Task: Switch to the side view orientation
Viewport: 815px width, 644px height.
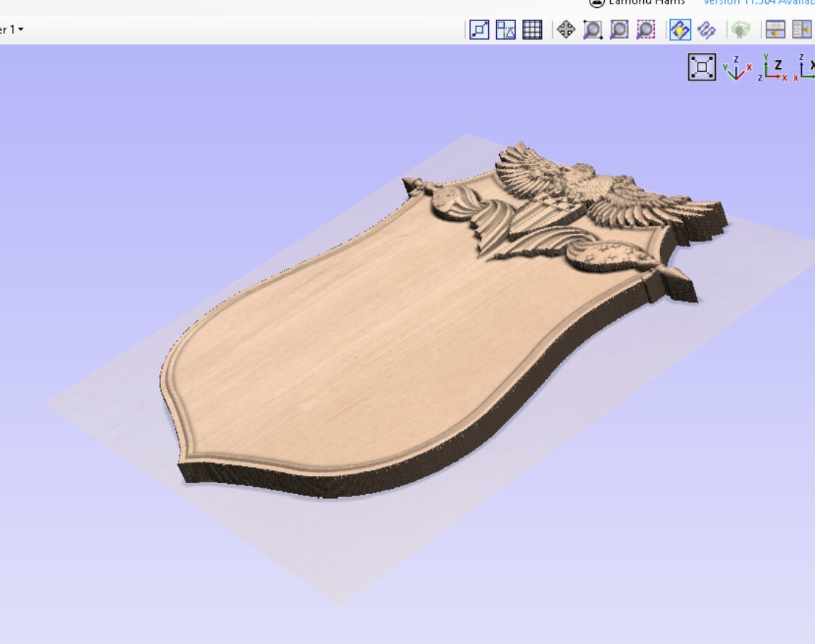Action: click(x=806, y=69)
